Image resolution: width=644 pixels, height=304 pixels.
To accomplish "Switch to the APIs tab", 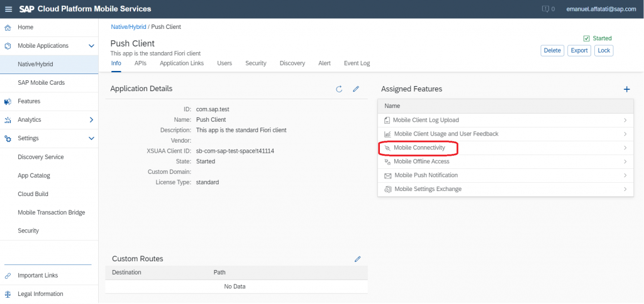I will pos(140,63).
